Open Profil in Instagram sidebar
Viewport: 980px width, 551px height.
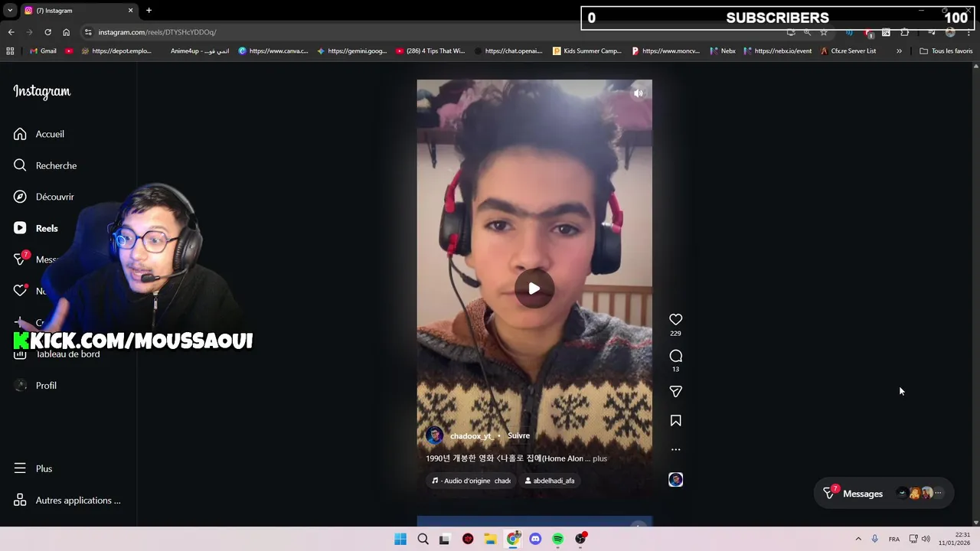[x=46, y=386]
